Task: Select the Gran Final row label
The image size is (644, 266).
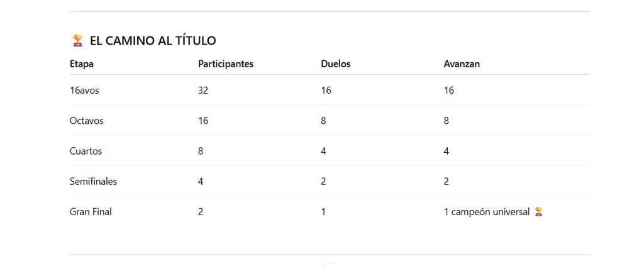Action: click(x=91, y=212)
